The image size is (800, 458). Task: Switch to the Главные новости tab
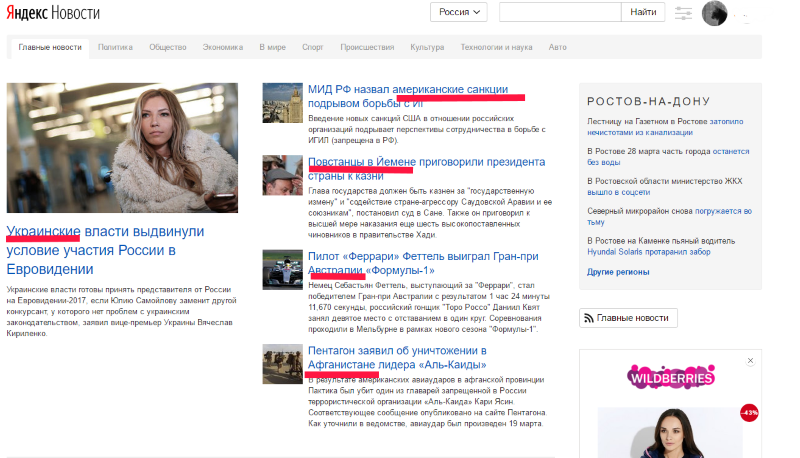pyautogui.click(x=50, y=47)
